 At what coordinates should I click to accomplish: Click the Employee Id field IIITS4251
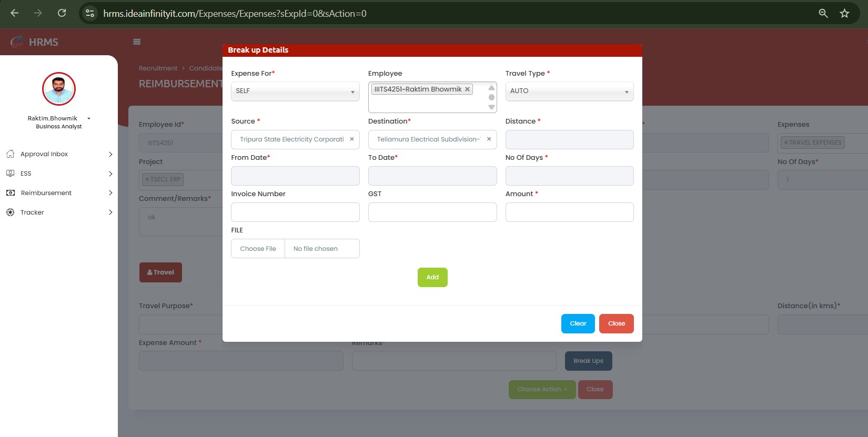(180, 143)
